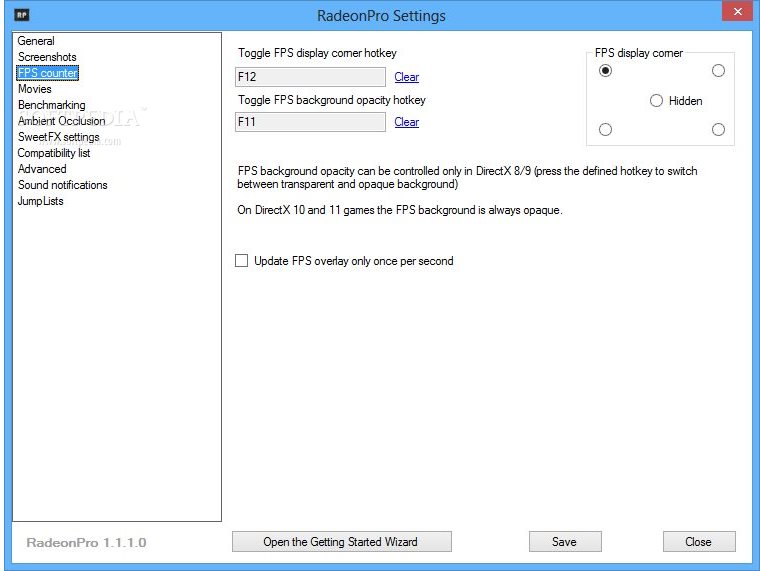Select bottom-right FPS display corner radio

pos(718,129)
